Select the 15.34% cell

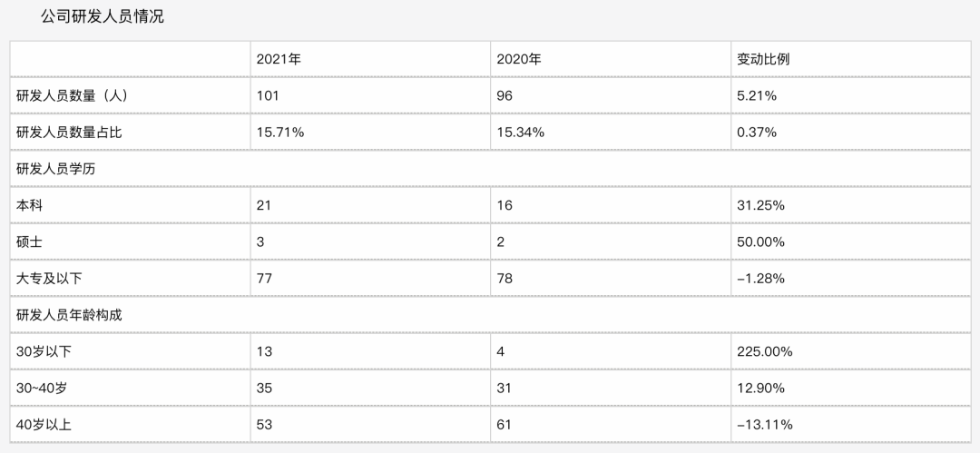click(521, 132)
